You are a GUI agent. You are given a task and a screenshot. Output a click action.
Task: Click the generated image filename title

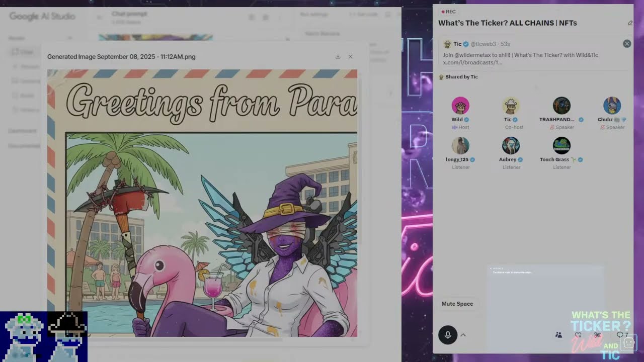click(x=121, y=57)
